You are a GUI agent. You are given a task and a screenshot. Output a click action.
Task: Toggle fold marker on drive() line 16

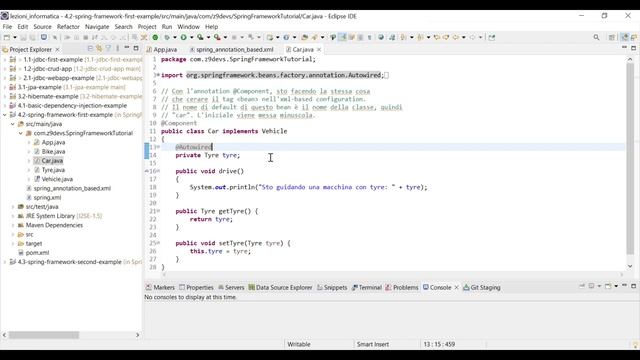click(x=158, y=171)
